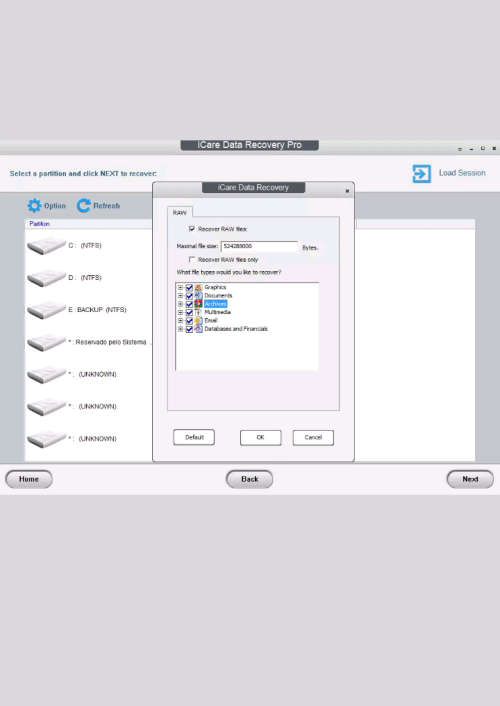Click OK in the dialog
This screenshot has width=500, height=706.
260,437
